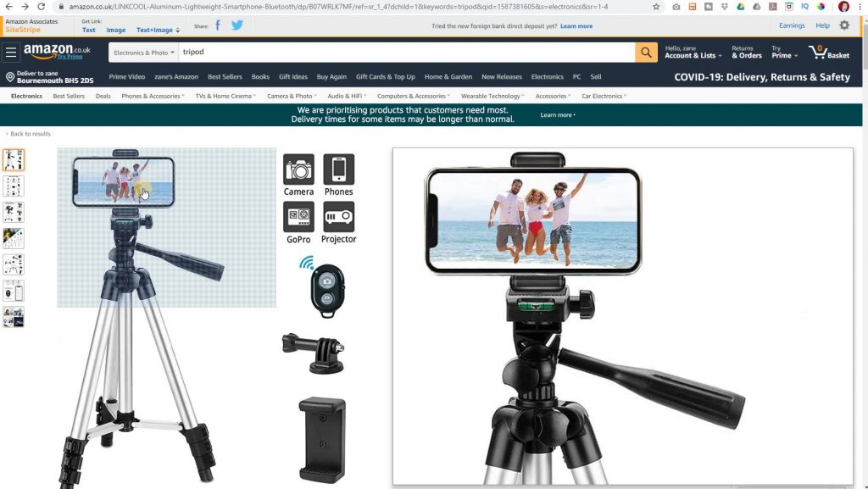This screenshot has height=489, width=868.
Task: Open the SiteStripe settings gear
Action: pyautogui.click(x=844, y=25)
